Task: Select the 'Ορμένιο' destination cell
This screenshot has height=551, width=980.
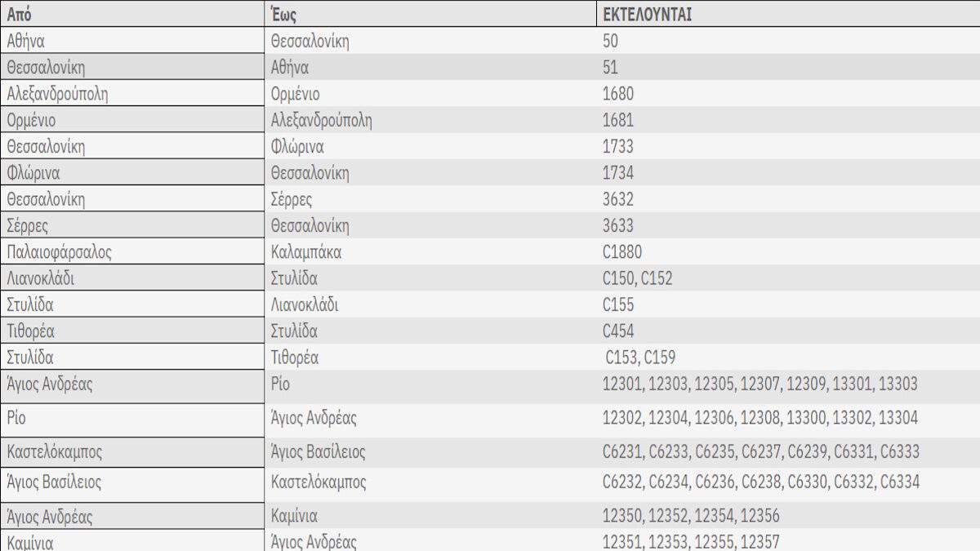Action: 295,94
